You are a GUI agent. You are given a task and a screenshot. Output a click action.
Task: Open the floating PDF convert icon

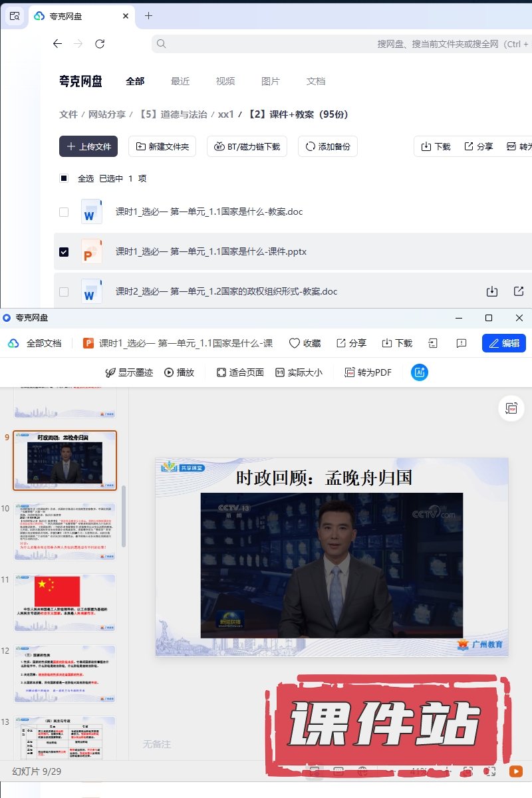coord(511,408)
